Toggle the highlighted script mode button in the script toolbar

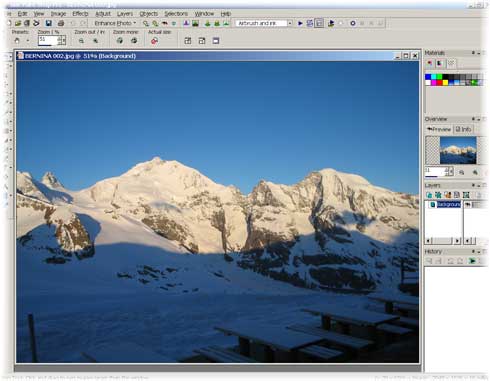(319, 23)
